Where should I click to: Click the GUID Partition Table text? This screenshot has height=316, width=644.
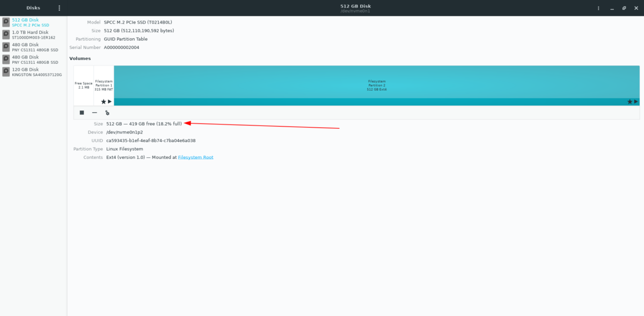(126, 39)
